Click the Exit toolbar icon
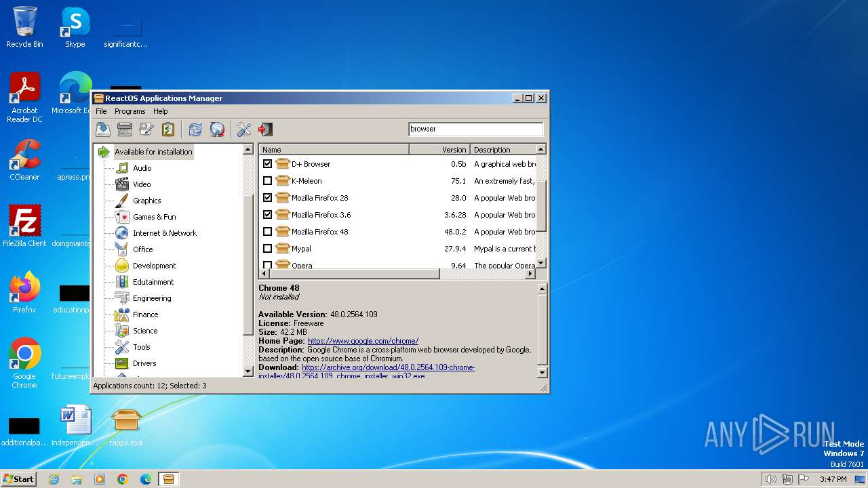The height and width of the screenshot is (488, 868). (266, 129)
